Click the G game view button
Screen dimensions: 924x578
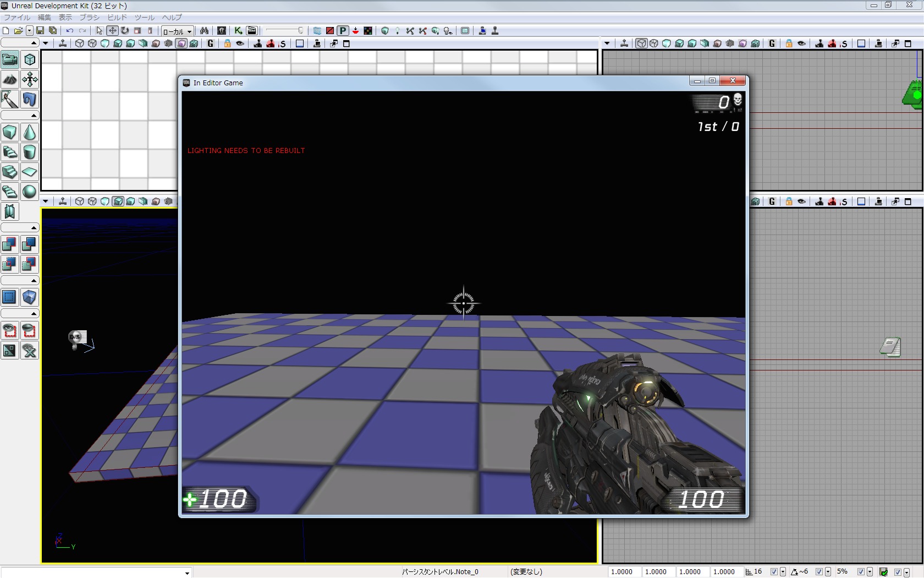211,43
